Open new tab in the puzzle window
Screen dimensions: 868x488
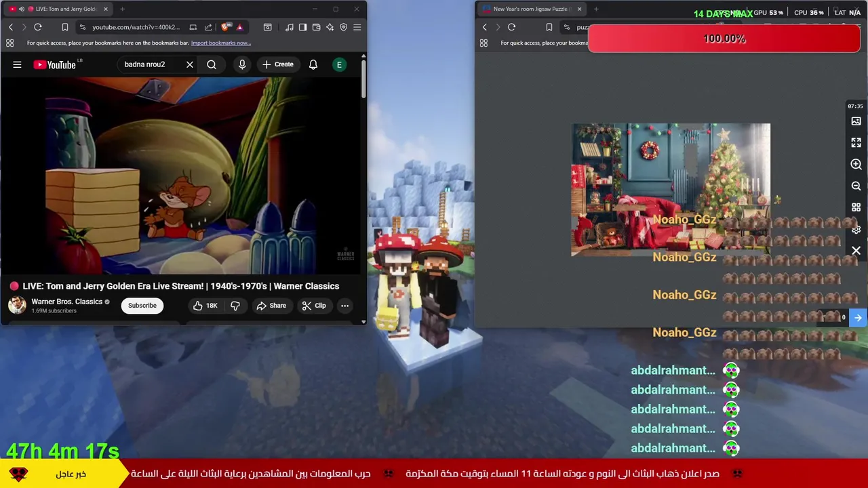click(x=596, y=9)
